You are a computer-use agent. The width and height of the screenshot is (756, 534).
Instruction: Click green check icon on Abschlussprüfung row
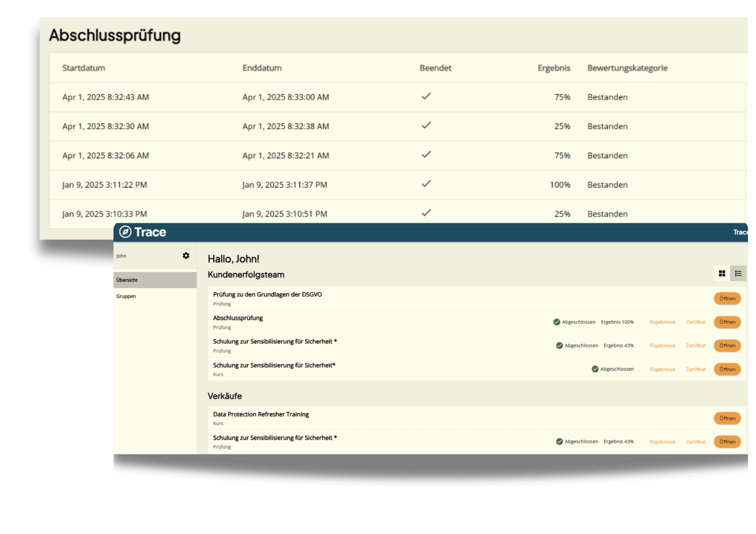tap(557, 322)
